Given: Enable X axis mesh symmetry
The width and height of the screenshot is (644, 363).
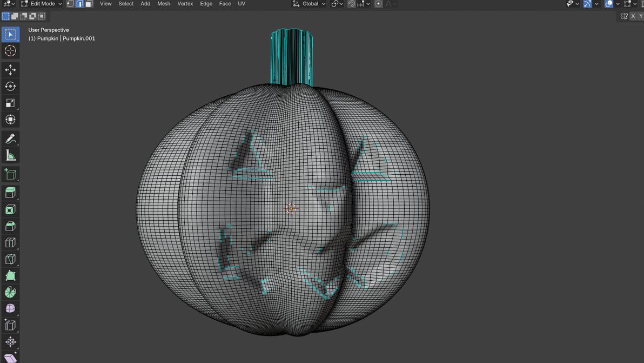Looking at the screenshot, I should pos(633,16).
